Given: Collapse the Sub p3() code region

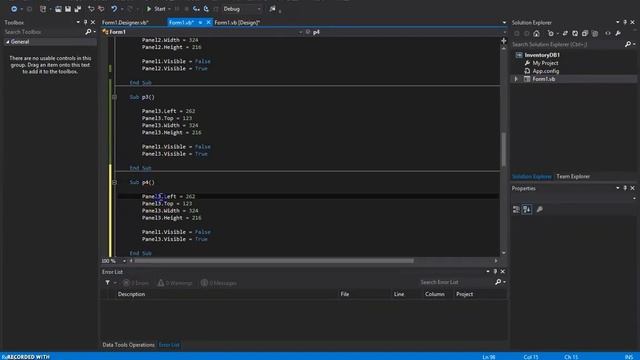Looking at the screenshot, I should pyautogui.click(x=114, y=97).
